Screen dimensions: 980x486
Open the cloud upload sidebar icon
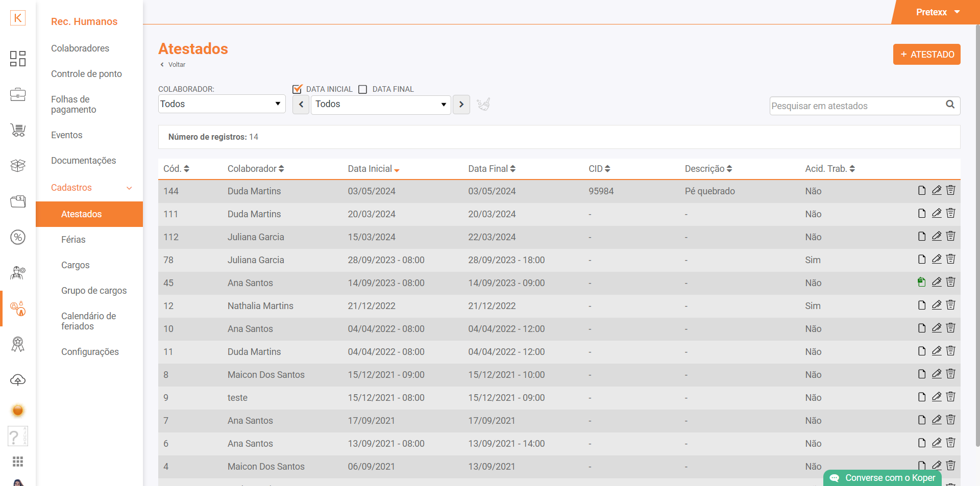(18, 380)
